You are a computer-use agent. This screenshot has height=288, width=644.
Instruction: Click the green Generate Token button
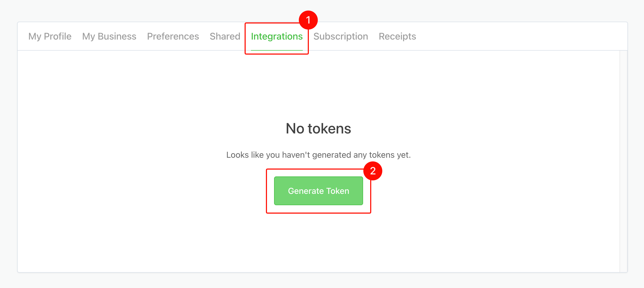[319, 191]
